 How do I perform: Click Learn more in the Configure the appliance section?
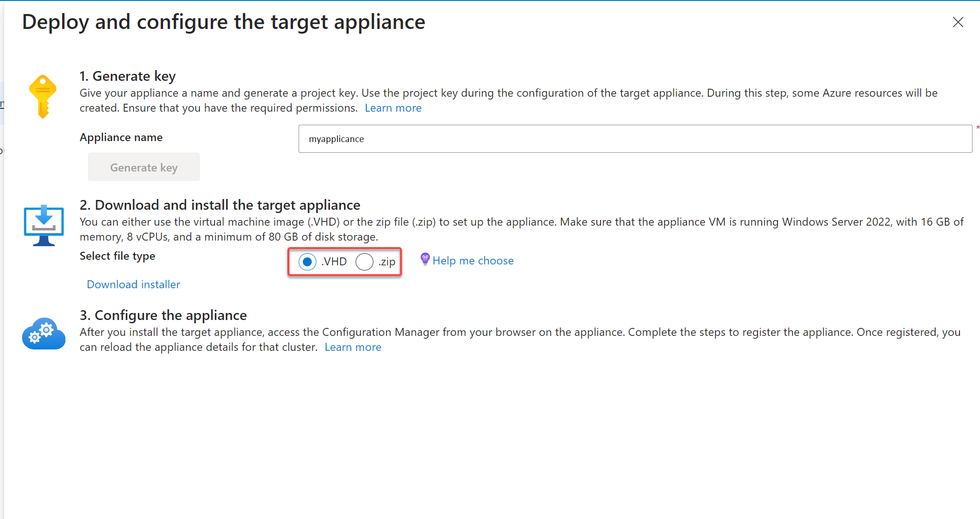point(353,347)
